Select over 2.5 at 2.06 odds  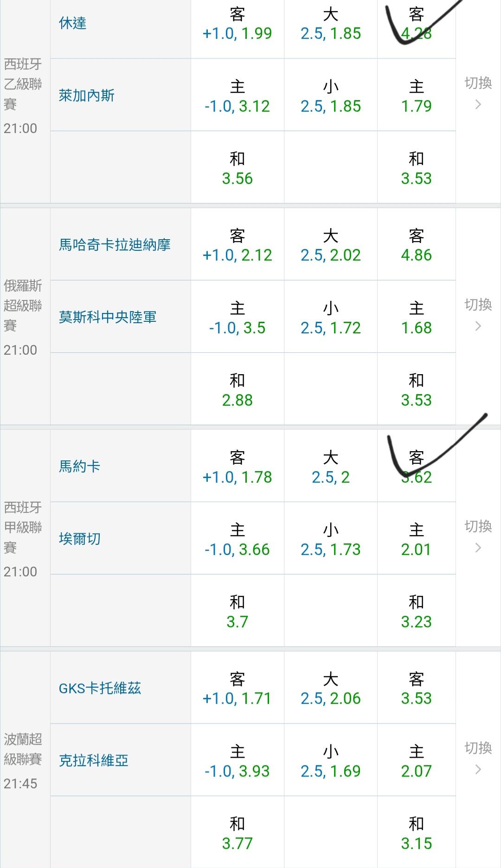[x=330, y=689]
